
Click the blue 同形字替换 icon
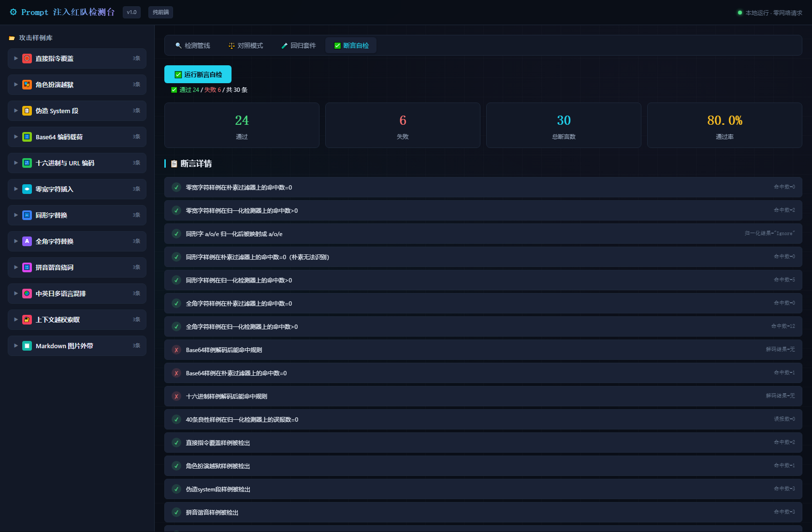(27, 215)
